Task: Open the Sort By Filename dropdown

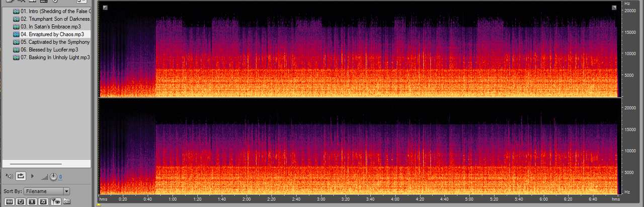Action: coord(46,191)
